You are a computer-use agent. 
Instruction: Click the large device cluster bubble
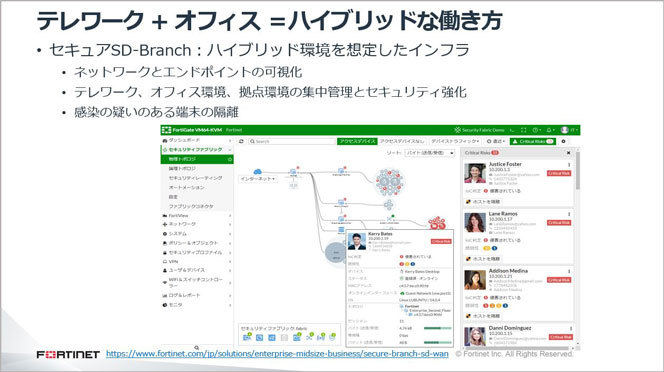click(x=389, y=182)
